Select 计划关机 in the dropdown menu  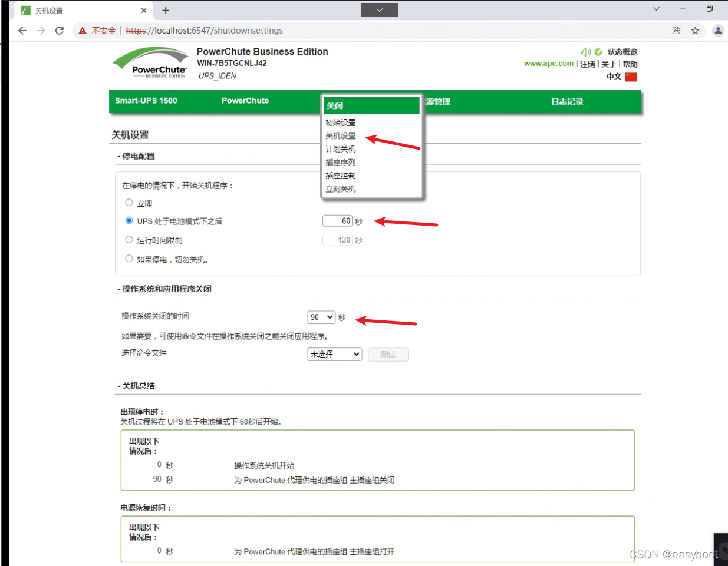point(341,149)
